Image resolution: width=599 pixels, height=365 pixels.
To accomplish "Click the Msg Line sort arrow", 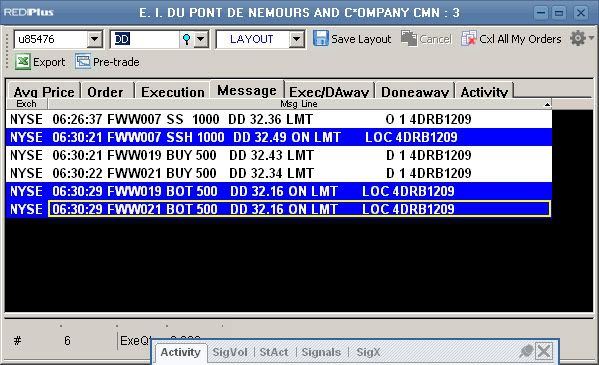I will tap(547, 104).
